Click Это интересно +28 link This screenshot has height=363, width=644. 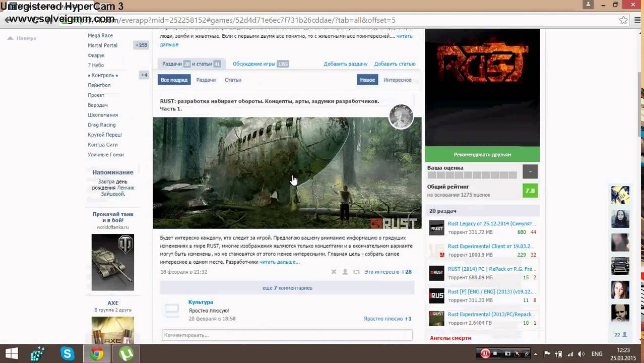tap(388, 272)
